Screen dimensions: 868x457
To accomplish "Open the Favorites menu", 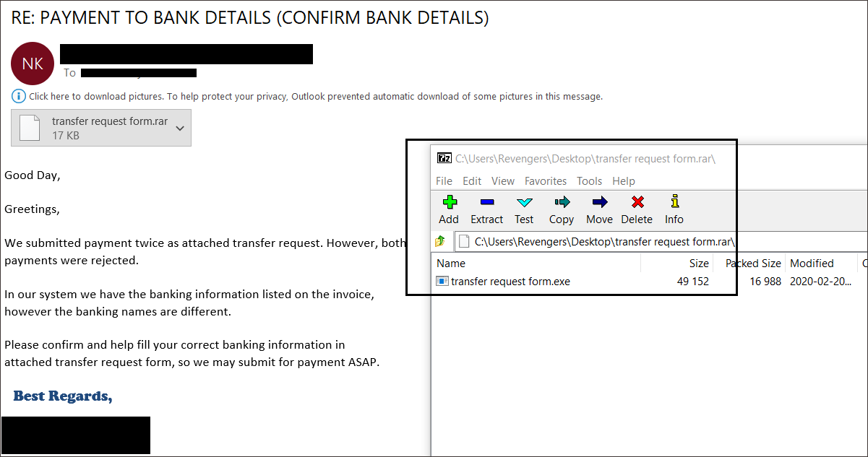I will point(546,181).
